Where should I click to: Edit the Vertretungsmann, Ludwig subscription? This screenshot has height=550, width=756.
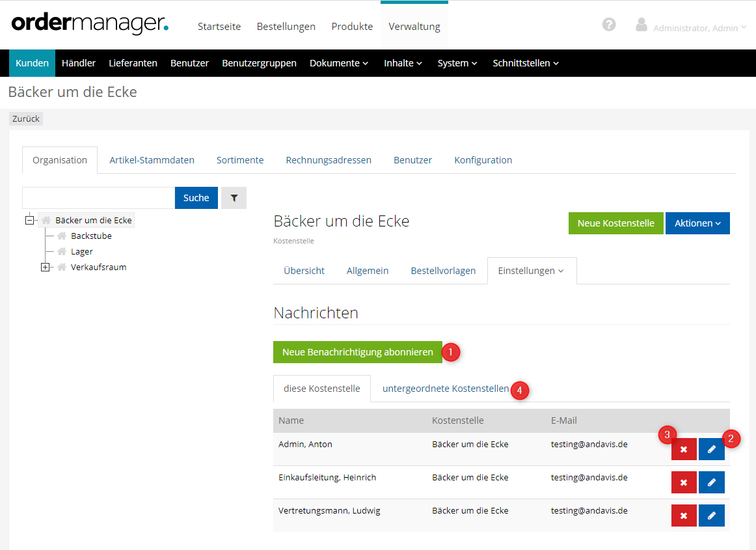711,516
